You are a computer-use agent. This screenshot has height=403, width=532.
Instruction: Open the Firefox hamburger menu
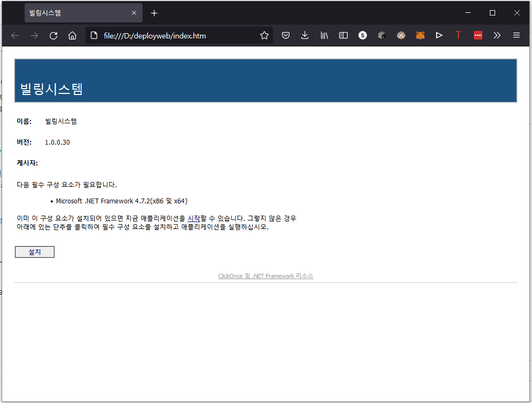tap(517, 35)
